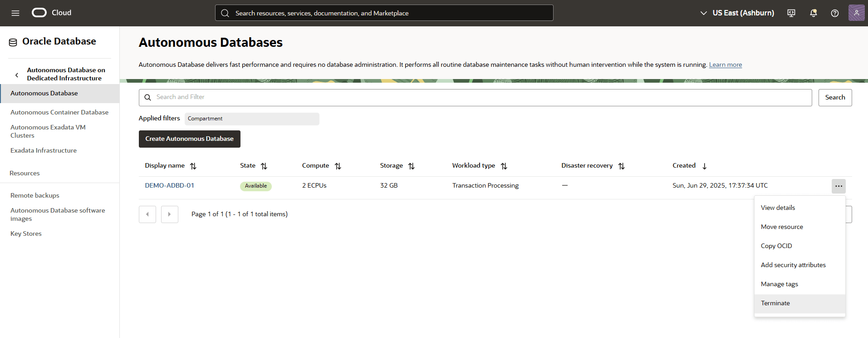Click the 'Transaction Processing' workload cell
The image size is (868, 338).
point(485,185)
